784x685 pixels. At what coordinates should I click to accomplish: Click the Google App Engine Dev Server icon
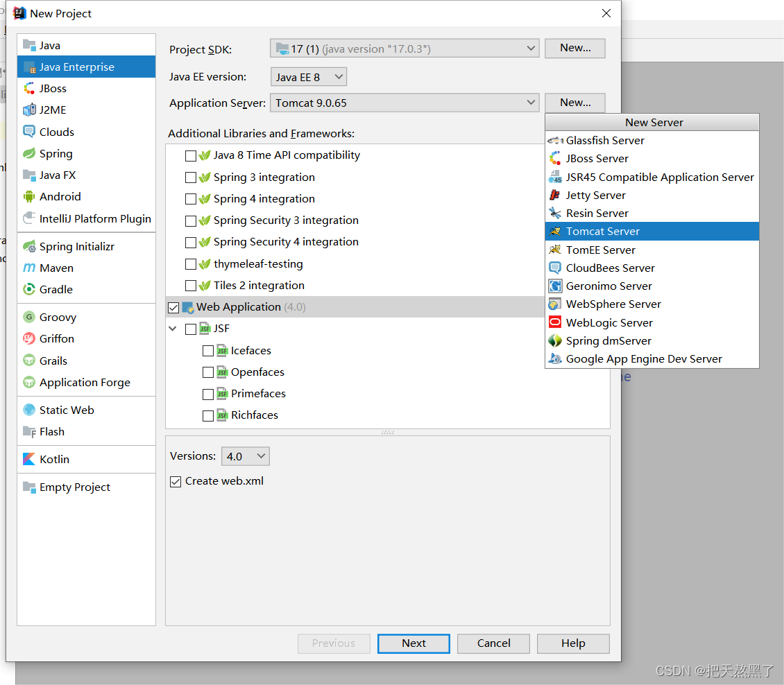click(555, 358)
